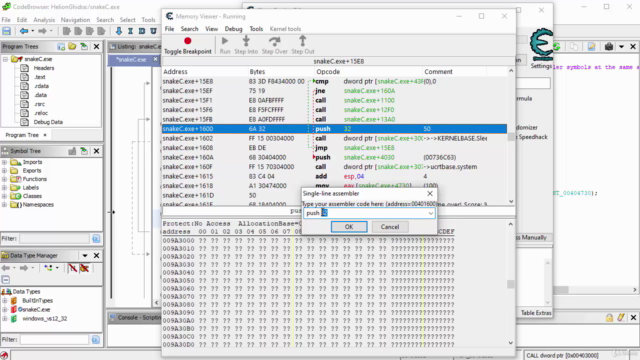Click Data Type Manager filter options icon
This screenshot has width=640, height=360.
pyautogui.click(x=96, y=340)
